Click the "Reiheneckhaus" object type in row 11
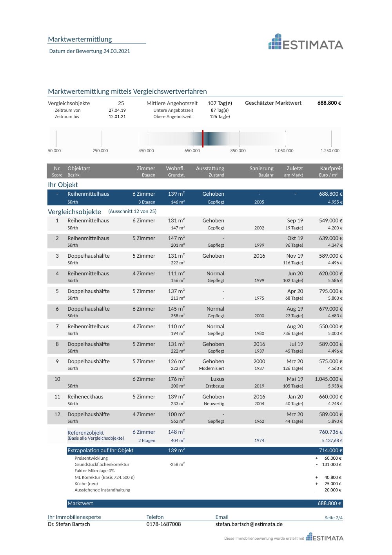Screen dimensions: 392x555 pyautogui.click(x=85, y=397)
